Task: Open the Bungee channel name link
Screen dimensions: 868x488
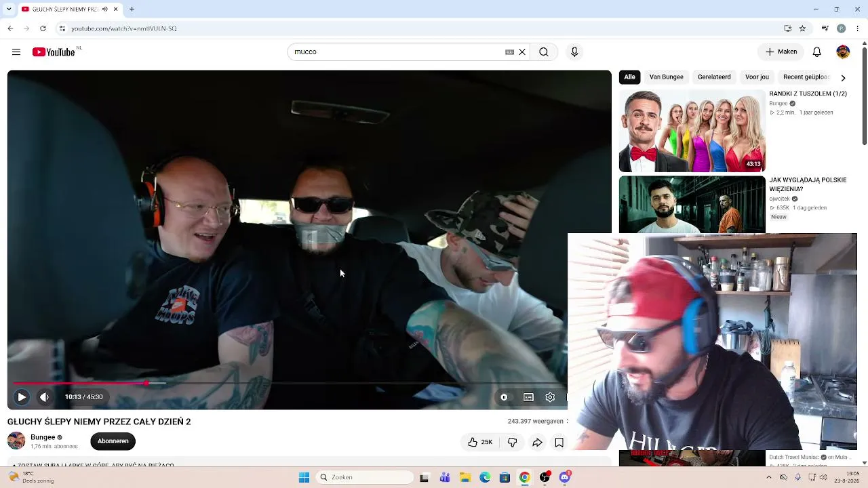Action: (43, 437)
